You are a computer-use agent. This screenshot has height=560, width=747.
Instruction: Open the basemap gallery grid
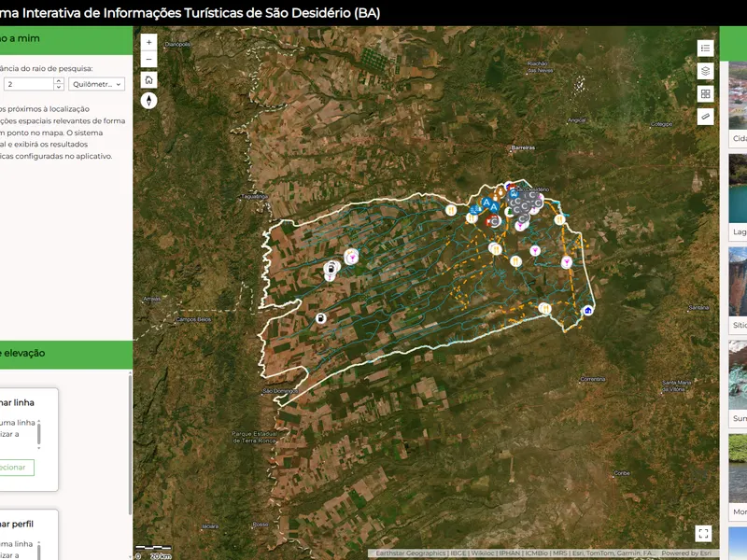pos(705,94)
